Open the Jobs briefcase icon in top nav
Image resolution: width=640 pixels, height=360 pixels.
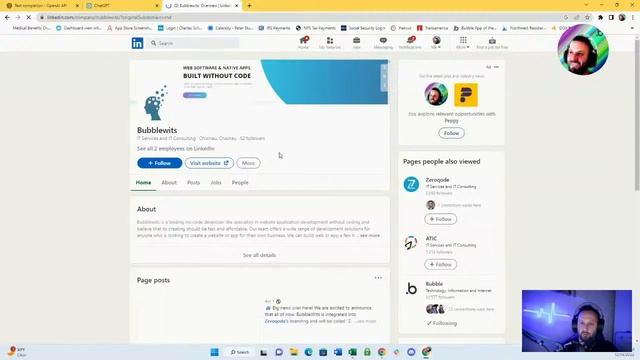[x=356, y=42]
